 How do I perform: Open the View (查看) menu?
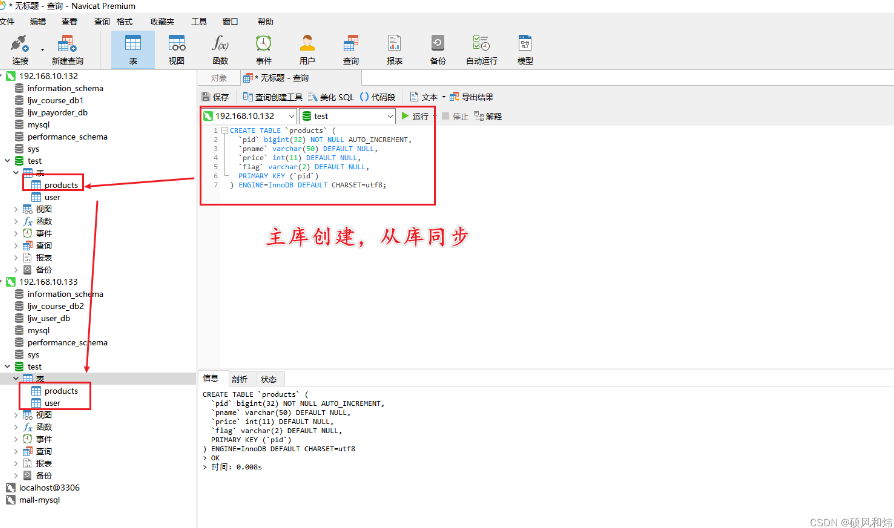tap(70, 22)
